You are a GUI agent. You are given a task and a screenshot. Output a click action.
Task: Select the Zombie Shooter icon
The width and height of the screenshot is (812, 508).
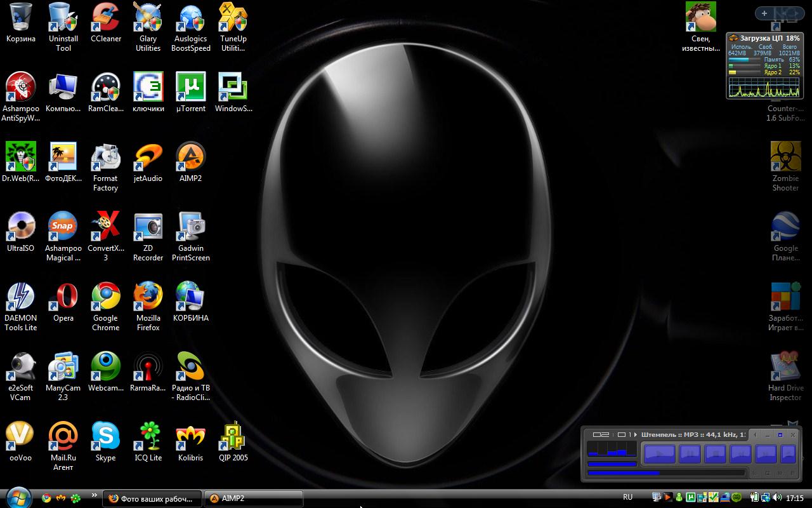pyautogui.click(x=786, y=166)
